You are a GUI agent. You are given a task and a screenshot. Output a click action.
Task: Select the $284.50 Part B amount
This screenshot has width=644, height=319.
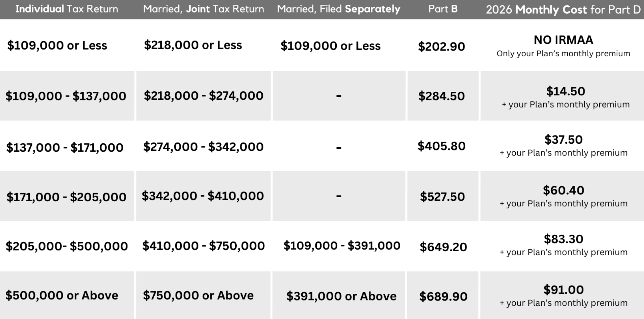441,96
